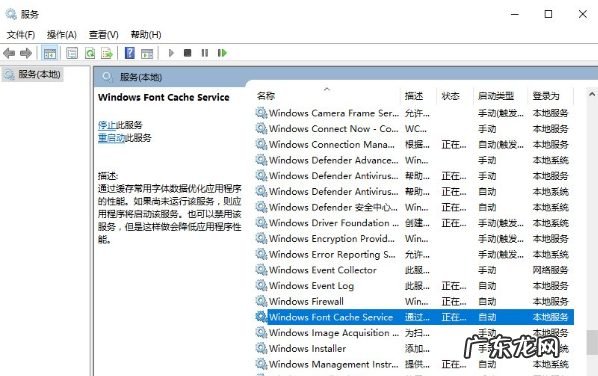
Task: Click gear icon of Windows Camera Frame Server
Action: 261,113
